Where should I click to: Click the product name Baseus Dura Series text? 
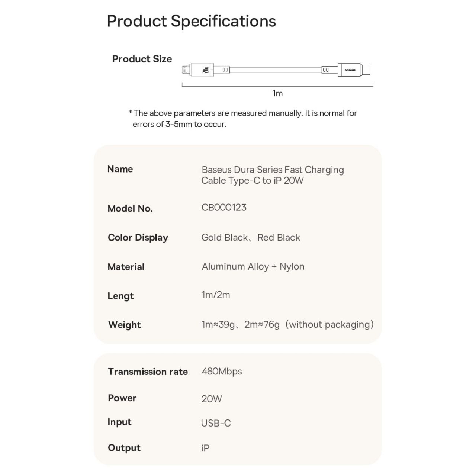pos(273,175)
